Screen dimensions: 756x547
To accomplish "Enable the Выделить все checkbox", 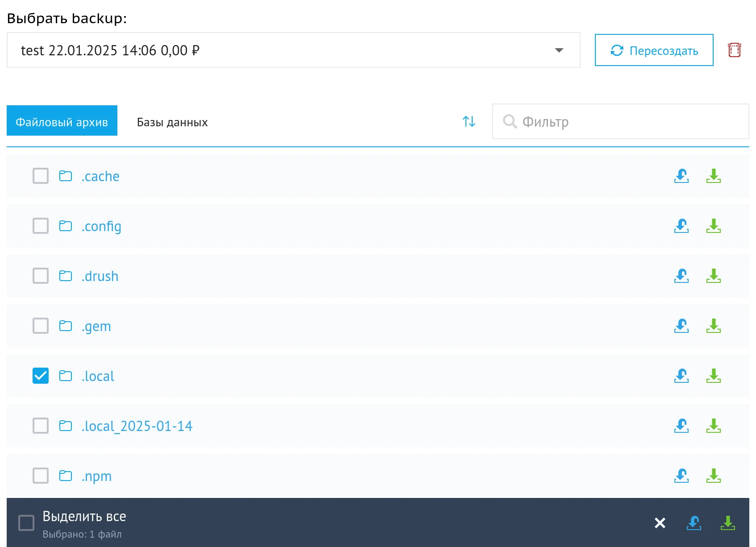I will [x=26, y=523].
